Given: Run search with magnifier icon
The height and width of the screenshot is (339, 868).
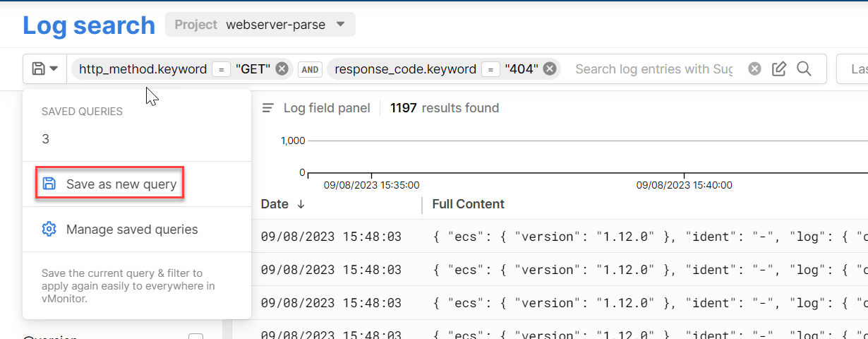Looking at the screenshot, I should 804,69.
